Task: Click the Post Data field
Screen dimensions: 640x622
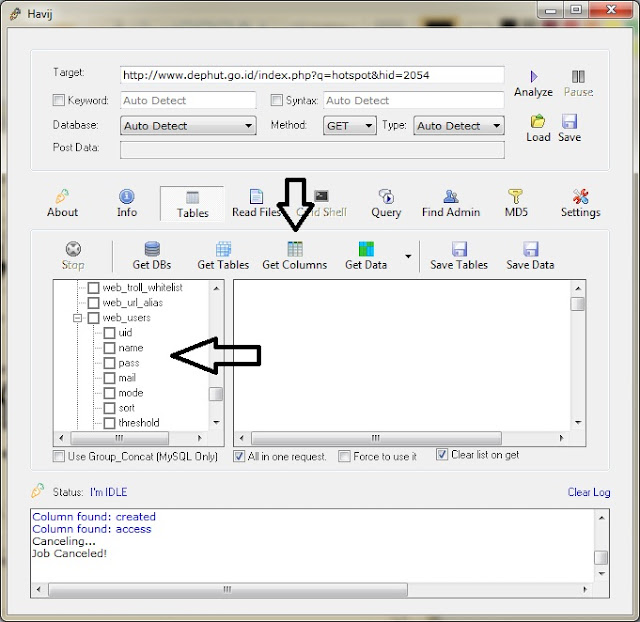Action: [x=312, y=150]
